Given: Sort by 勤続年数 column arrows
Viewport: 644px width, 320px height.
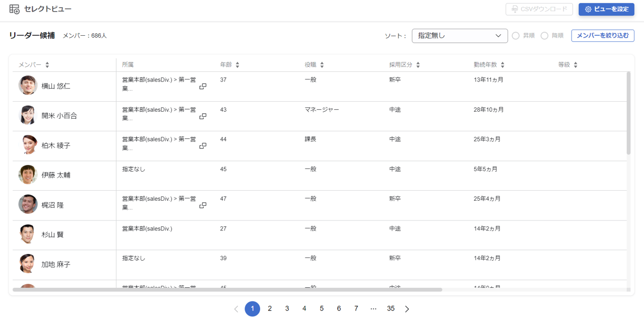Looking at the screenshot, I should click(x=503, y=65).
